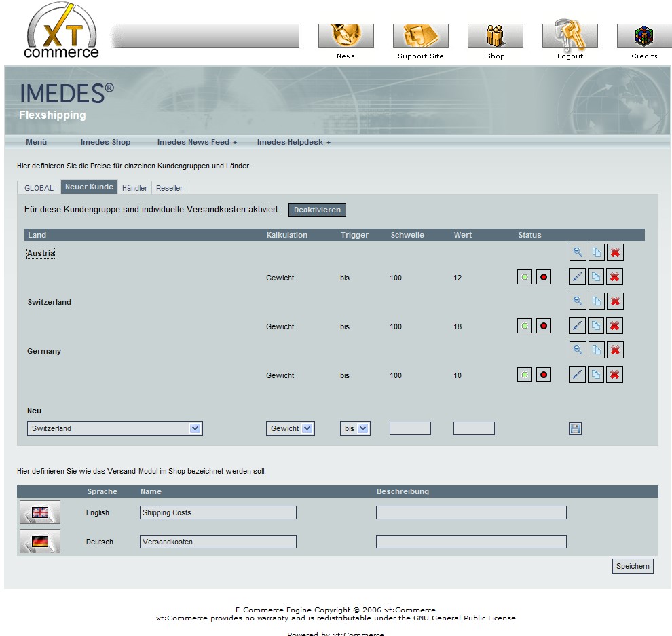Viewport: 672px width, 636px height.
Task: Focus the new Wert input field
Action: [474, 428]
